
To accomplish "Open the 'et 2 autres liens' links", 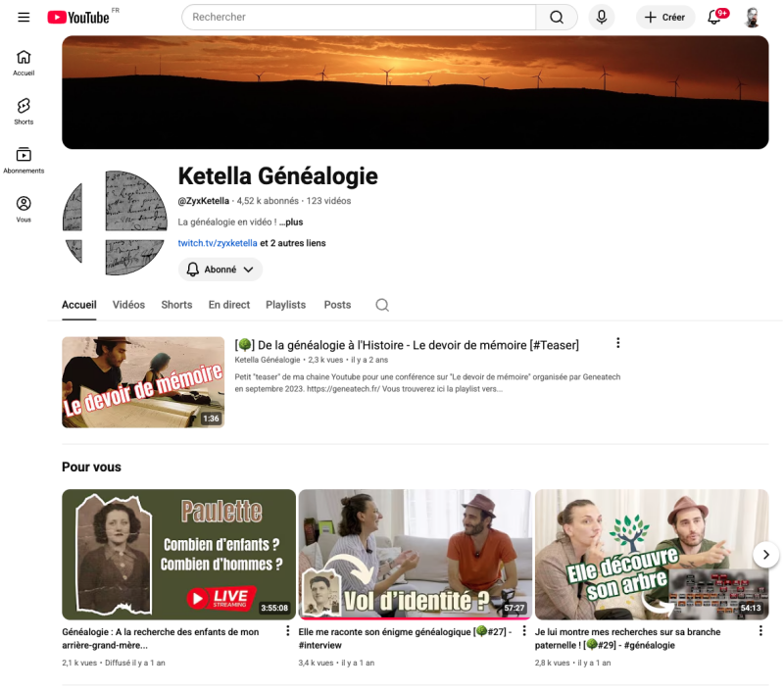I will pos(293,243).
